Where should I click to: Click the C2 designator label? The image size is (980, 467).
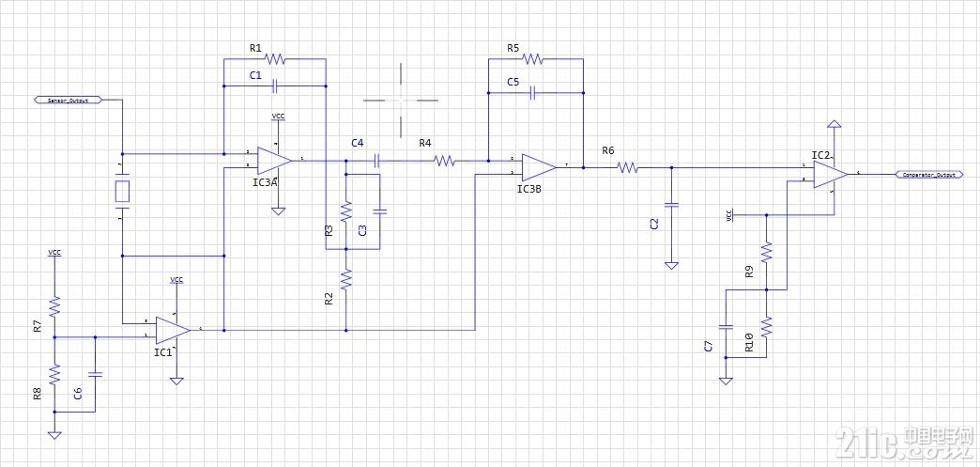click(x=653, y=225)
